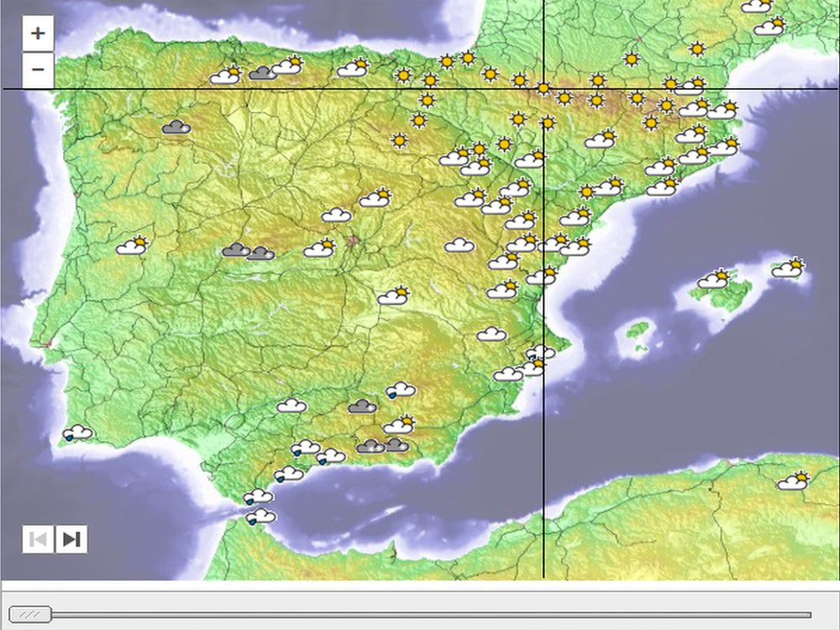840x630 pixels.
Task: Click the zoom in plus button
Action: (38, 34)
